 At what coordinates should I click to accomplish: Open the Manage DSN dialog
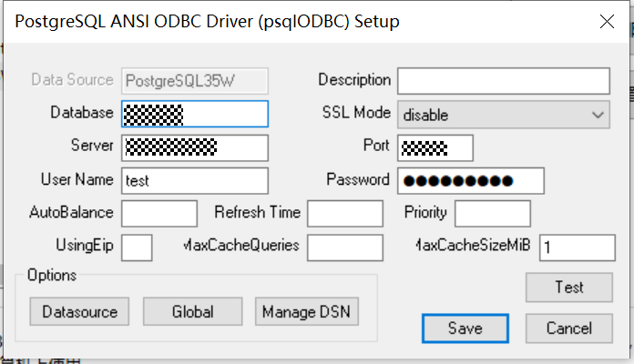click(307, 311)
